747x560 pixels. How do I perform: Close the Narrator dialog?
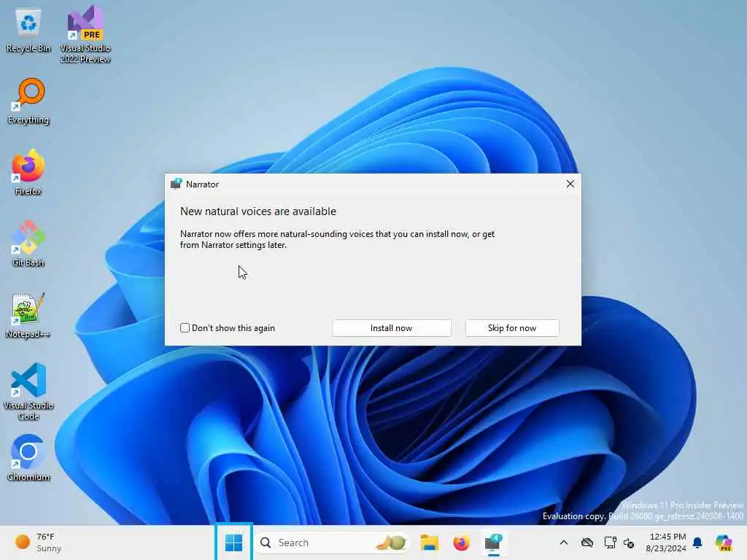[570, 184]
